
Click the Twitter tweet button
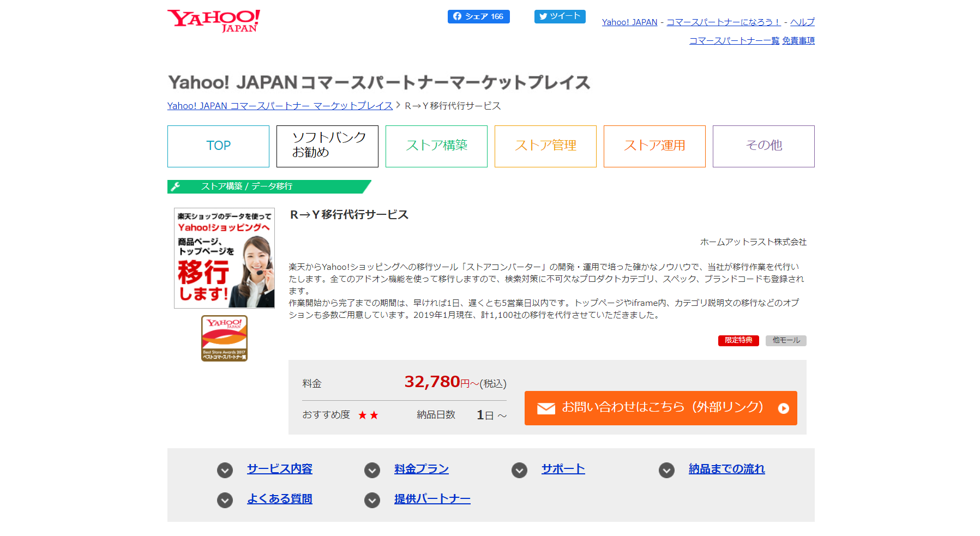[560, 16]
